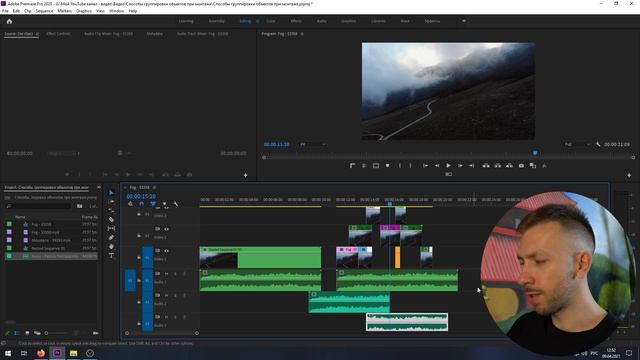
Task: Select the Selection tool arrow
Action: click(111, 192)
